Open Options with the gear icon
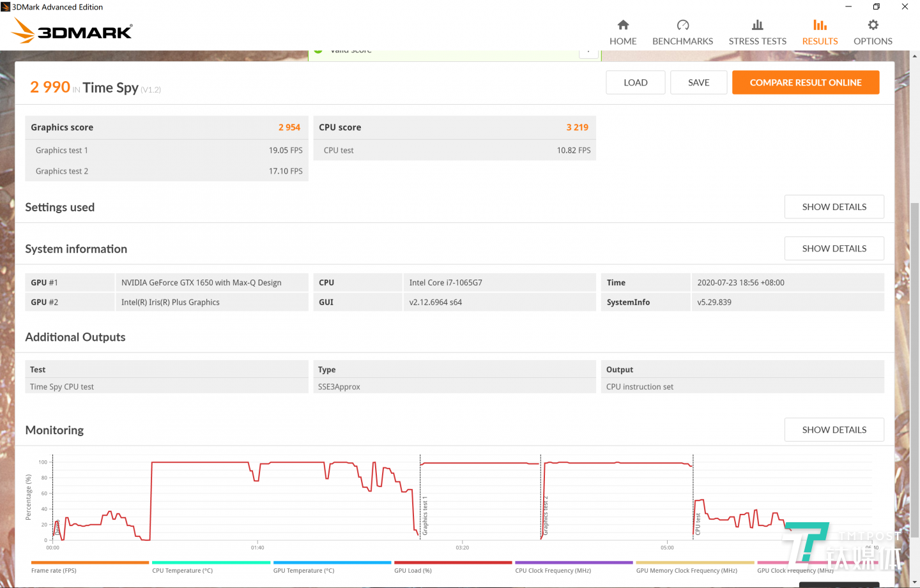The image size is (920, 588). click(x=873, y=25)
